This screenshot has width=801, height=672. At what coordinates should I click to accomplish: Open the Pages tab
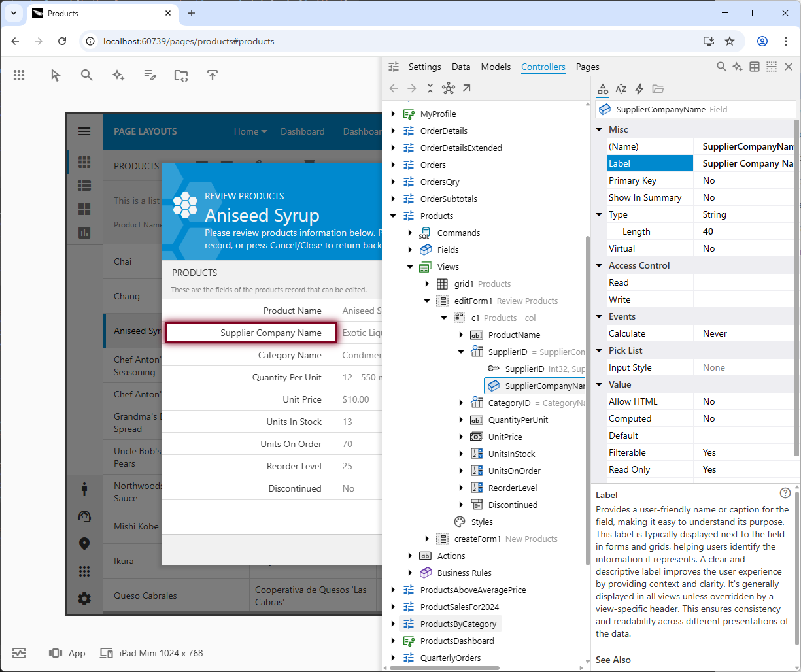587,67
